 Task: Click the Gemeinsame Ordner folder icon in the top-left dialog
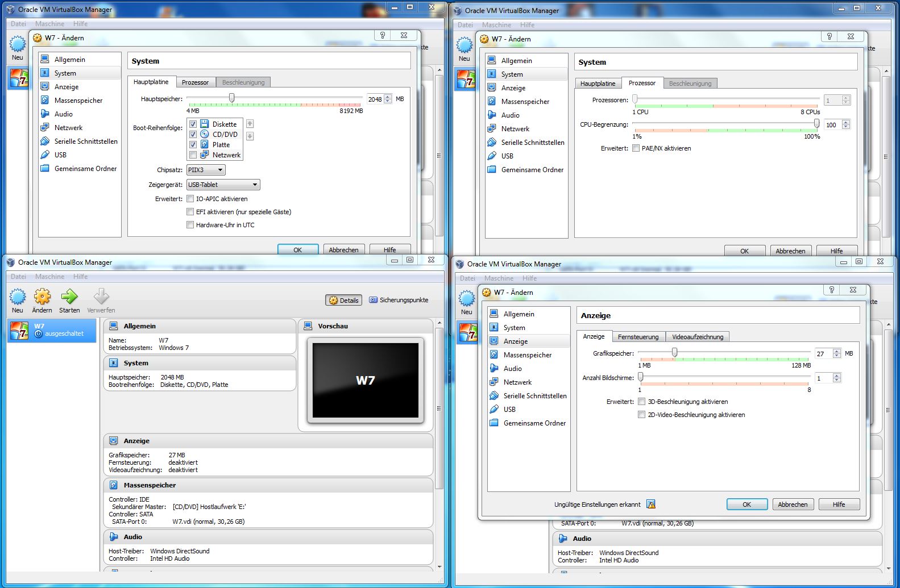(45, 168)
